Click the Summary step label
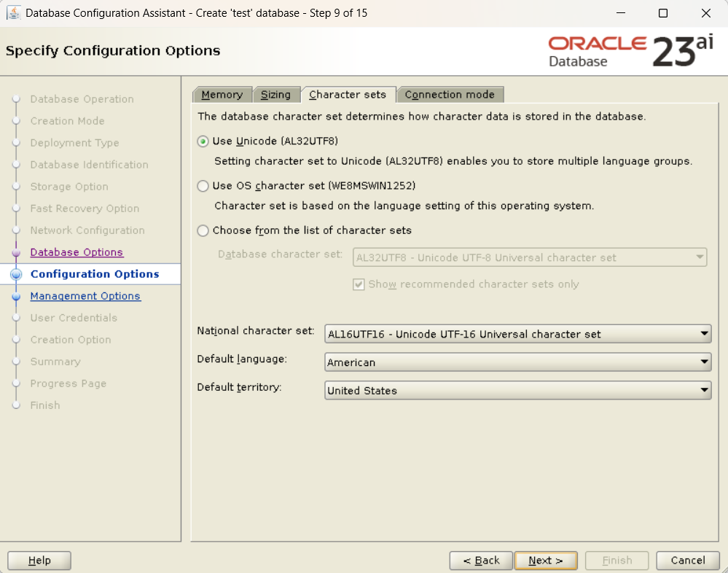 click(x=55, y=362)
